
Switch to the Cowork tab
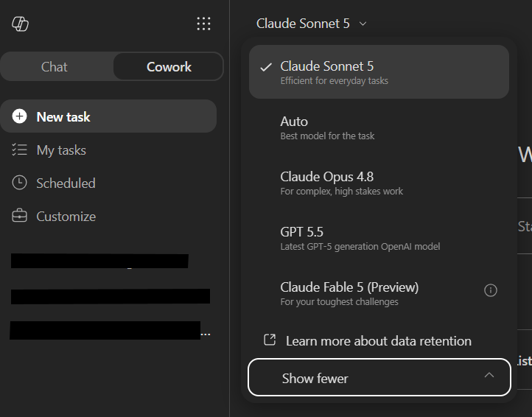click(x=169, y=67)
